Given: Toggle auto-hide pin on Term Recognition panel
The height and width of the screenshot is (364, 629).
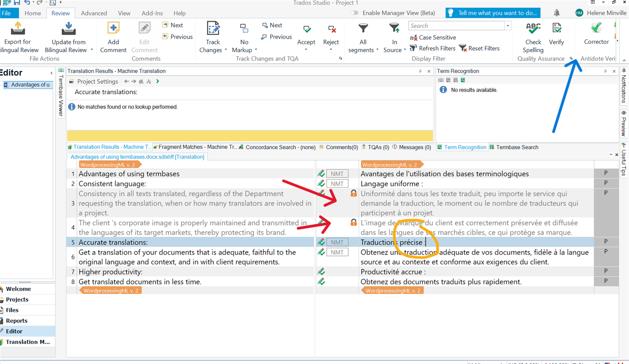Looking at the screenshot, I should coord(605,71).
